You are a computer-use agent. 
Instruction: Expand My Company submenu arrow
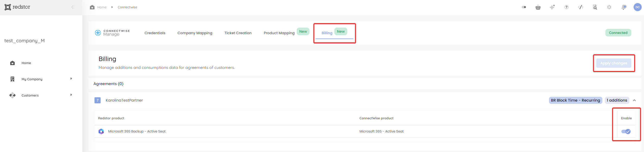(71, 79)
